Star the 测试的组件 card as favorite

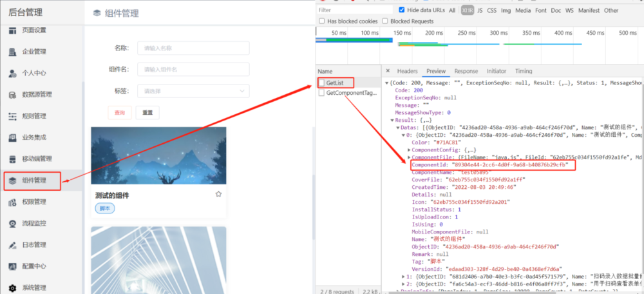click(x=218, y=194)
